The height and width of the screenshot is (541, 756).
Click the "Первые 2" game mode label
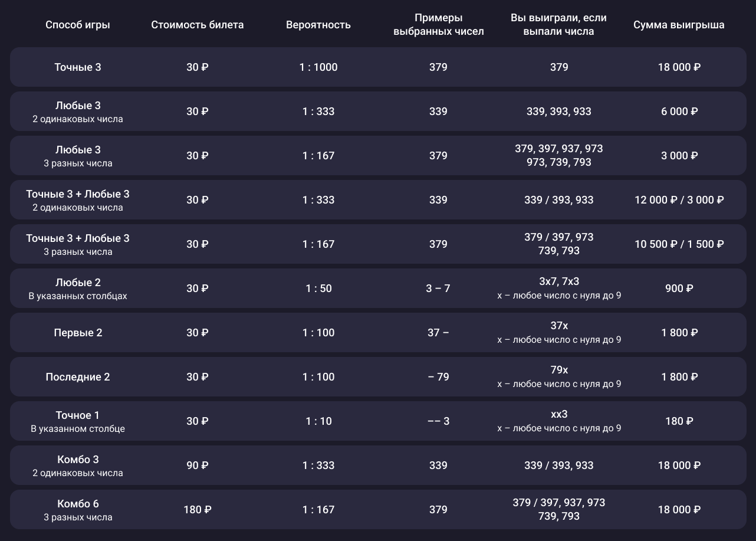(78, 333)
